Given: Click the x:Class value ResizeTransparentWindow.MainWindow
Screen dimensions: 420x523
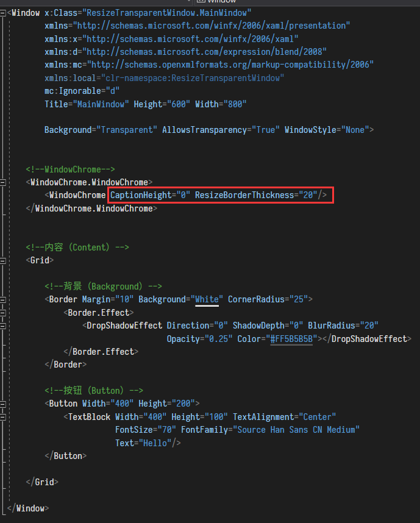Looking at the screenshot, I should (166, 13).
